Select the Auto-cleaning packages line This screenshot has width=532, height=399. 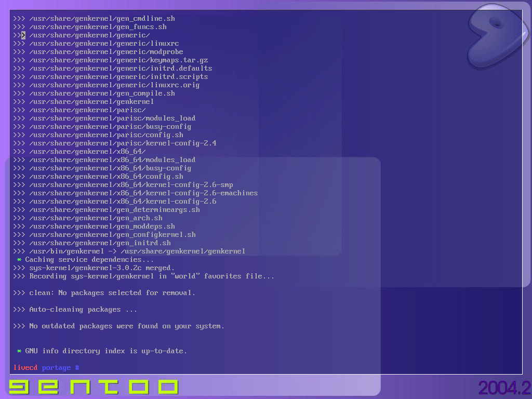[x=75, y=310]
